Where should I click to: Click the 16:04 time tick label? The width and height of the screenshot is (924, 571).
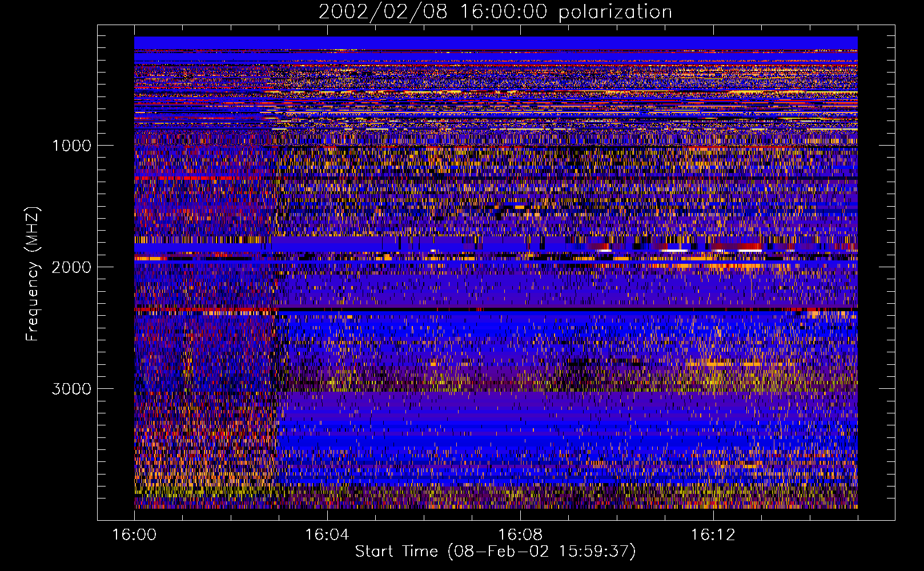tap(327, 535)
